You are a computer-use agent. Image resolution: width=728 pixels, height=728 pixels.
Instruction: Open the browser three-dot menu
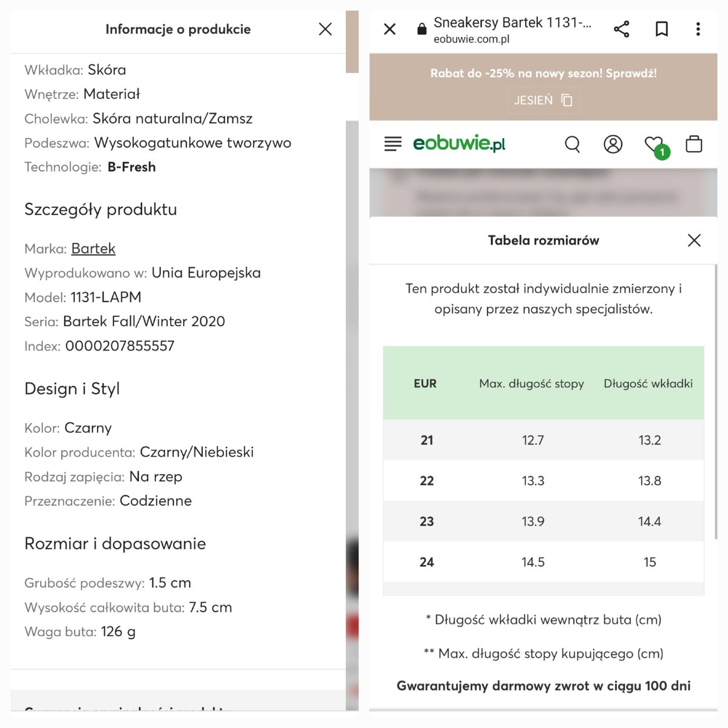[x=698, y=29]
